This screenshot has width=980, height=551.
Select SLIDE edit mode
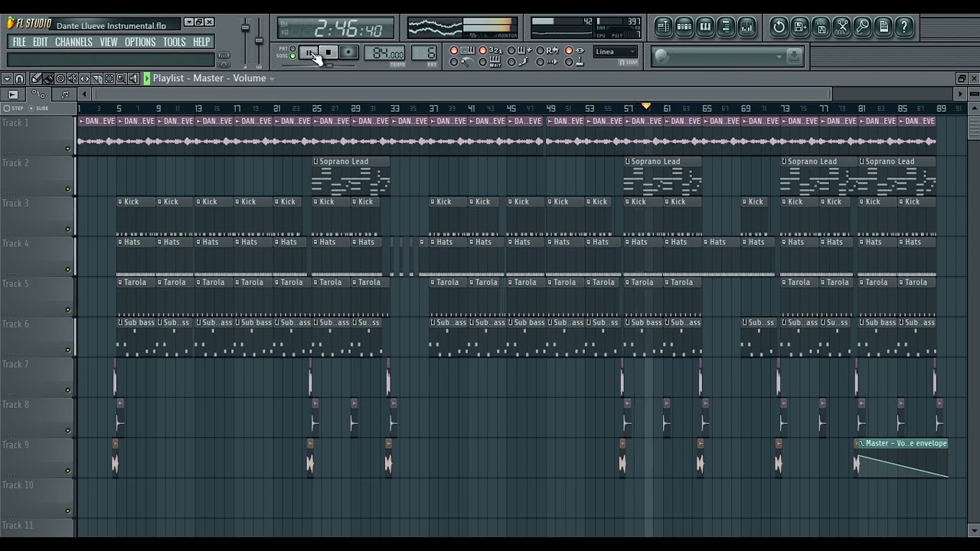38,109
